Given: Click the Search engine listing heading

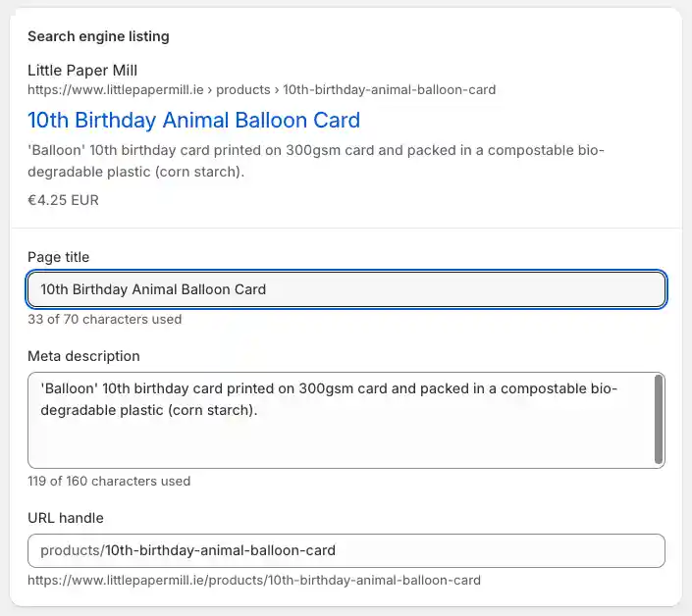Looking at the screenshot, I should [98, 36].
